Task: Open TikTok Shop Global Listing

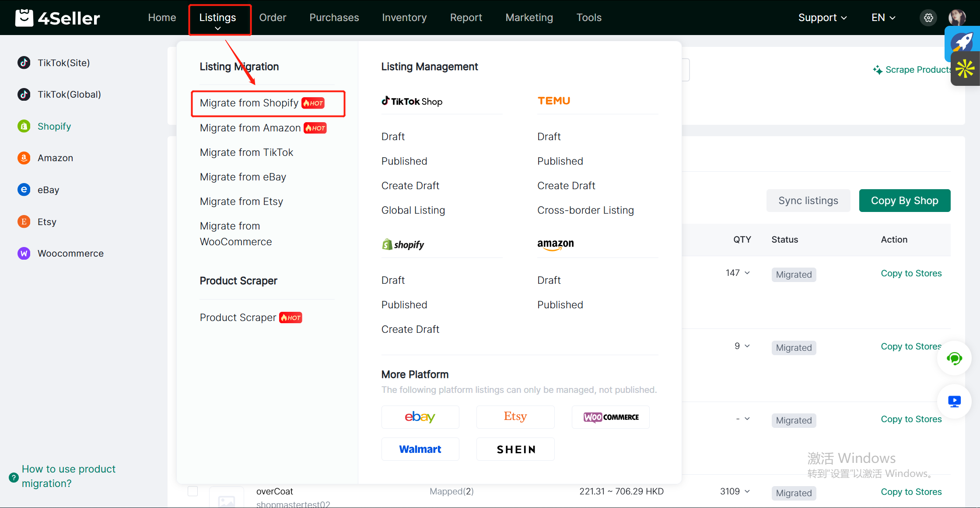Action: [x=413, y=210]
